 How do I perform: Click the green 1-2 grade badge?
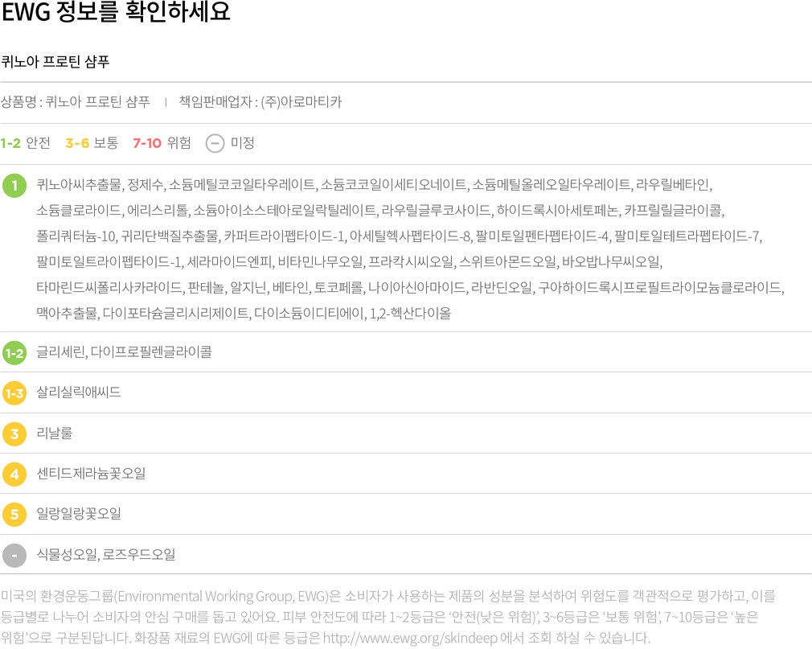coord(14,352)
